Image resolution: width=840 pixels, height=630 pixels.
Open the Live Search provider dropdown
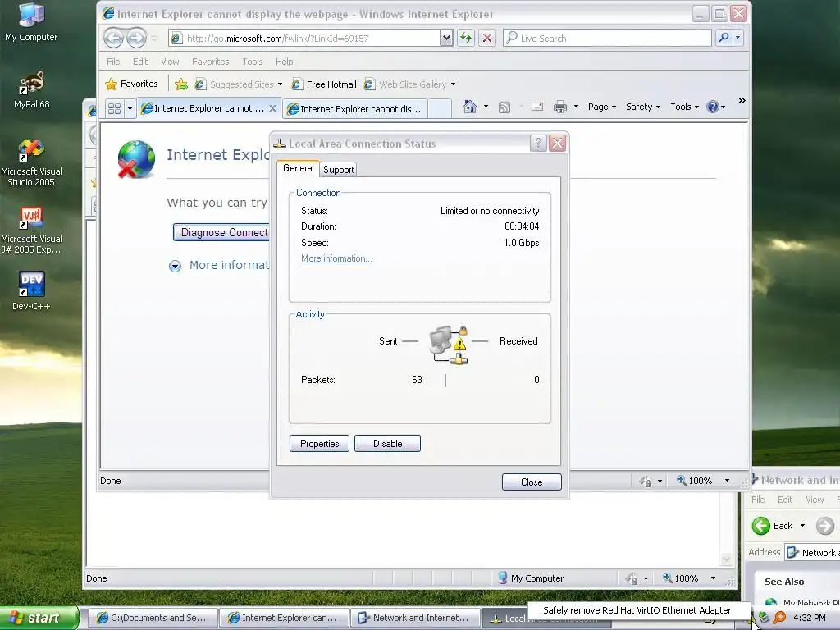(738, 38)
